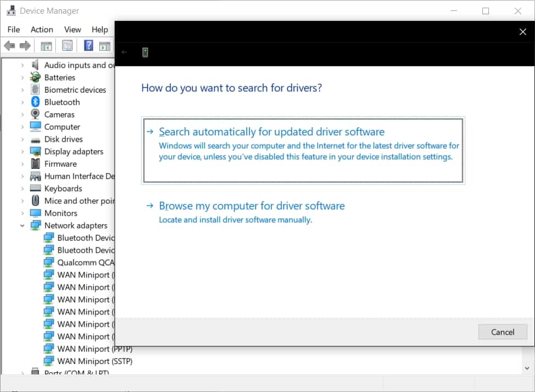Open the View menu

[x=72, y=30]
